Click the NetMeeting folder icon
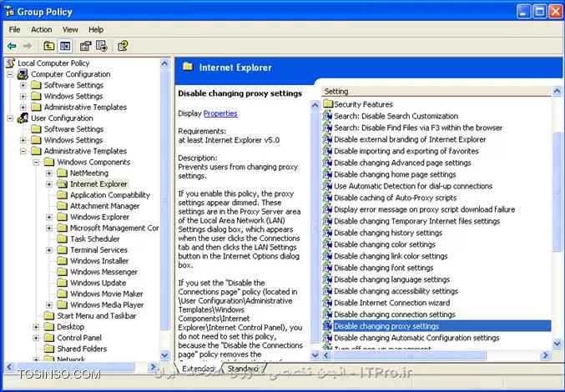 [63, 173]
